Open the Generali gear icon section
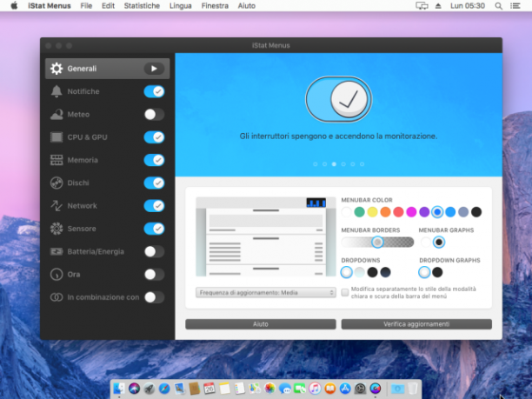The width and height of the screenshot is (532, 399). [57, 69]
